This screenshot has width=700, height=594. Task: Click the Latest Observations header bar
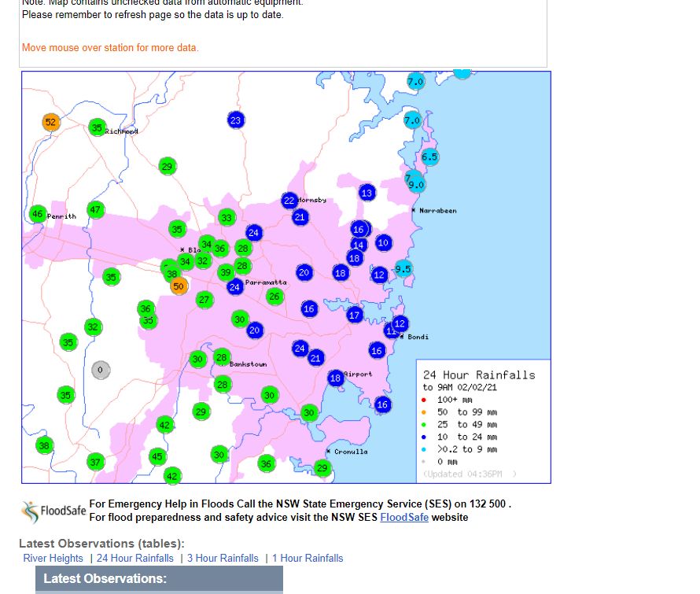click(x=159, y=579)
